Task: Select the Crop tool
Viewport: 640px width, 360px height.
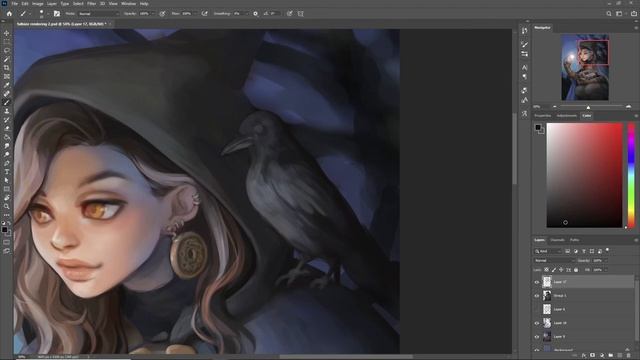Action: tap(7, 68)
